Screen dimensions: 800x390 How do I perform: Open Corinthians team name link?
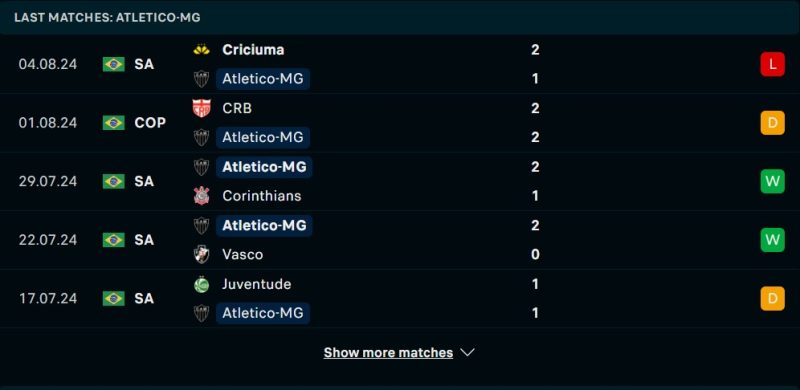(262, 196)
